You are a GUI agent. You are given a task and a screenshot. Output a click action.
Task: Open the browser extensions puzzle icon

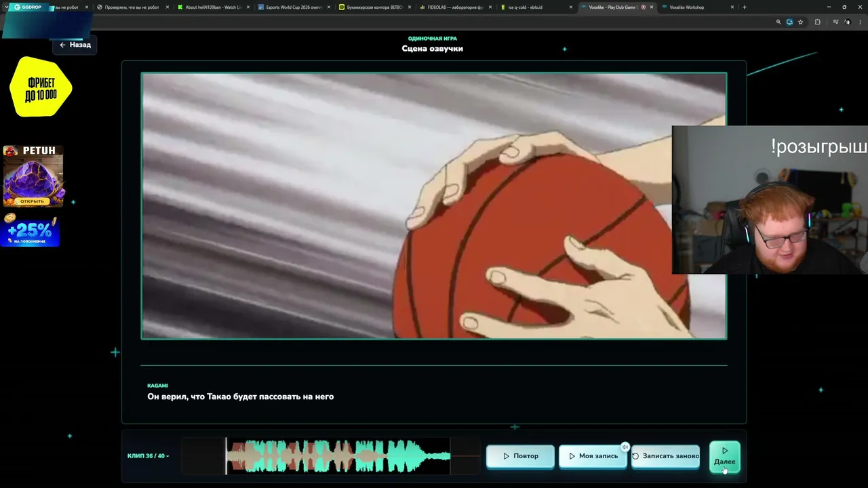tap(817, 22)
